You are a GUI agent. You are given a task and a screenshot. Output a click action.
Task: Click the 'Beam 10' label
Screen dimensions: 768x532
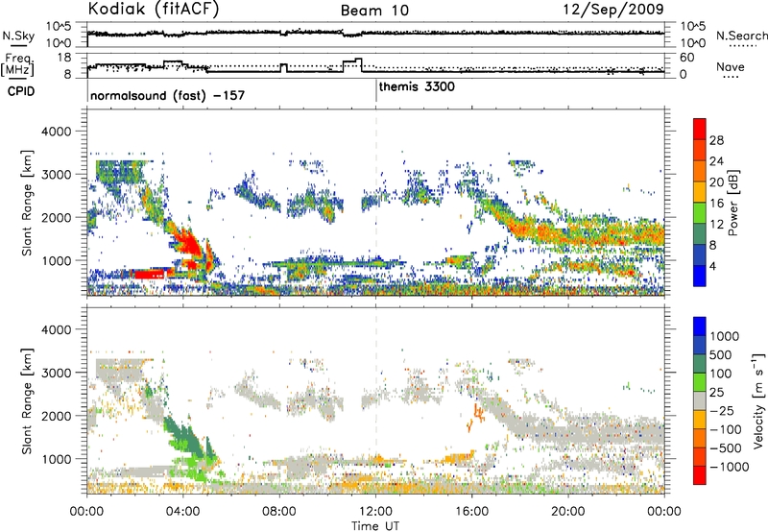tap(374, 11)
